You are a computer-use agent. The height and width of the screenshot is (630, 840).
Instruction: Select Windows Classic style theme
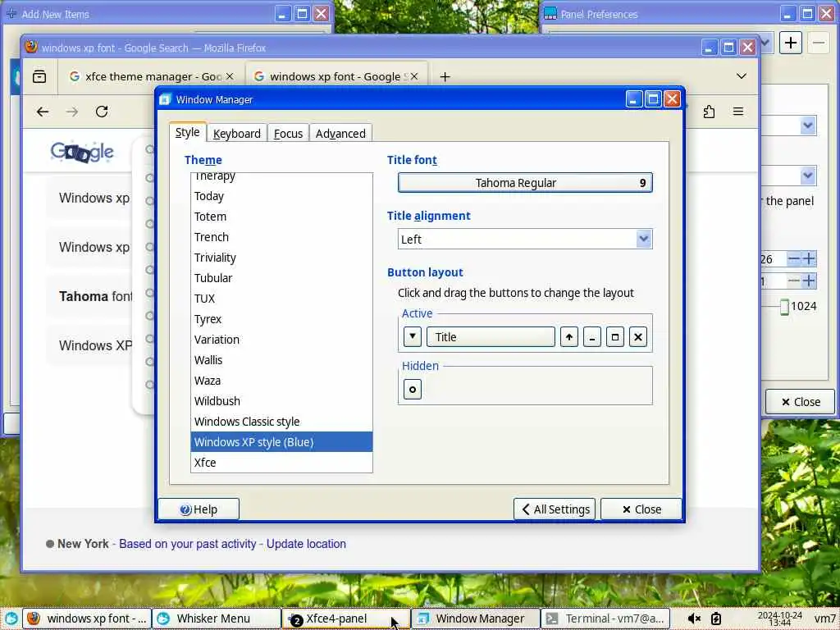point(281,422)
